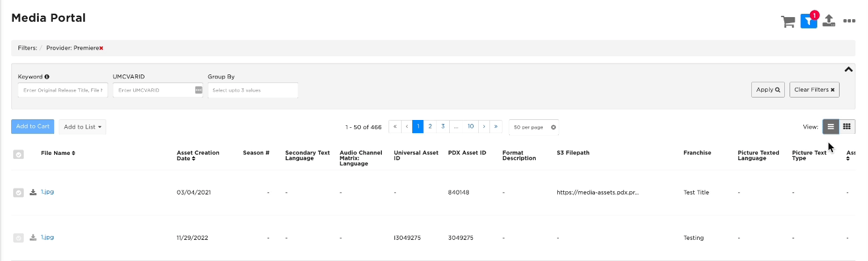Open the upload icon in header
Viewport: 868px width, 261px height.
pos(829,20)
